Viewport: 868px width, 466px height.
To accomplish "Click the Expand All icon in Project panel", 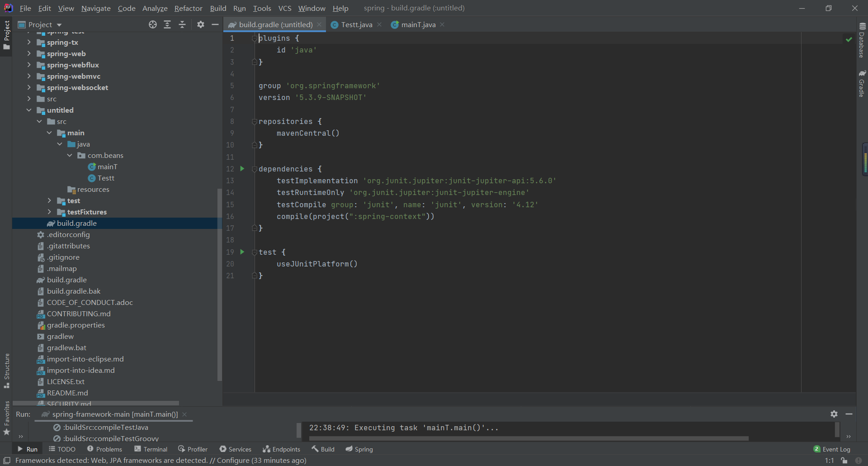I will pos(167,24).
